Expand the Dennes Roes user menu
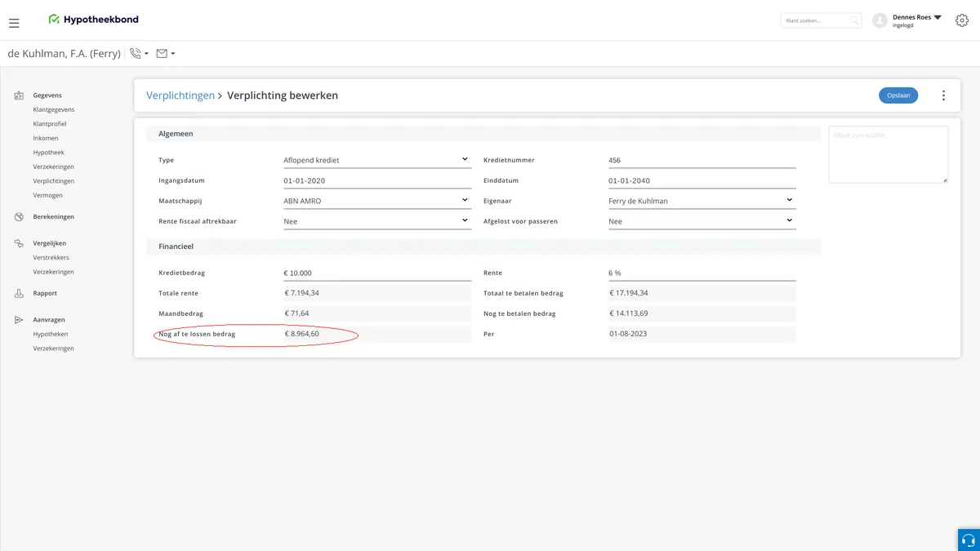The width and height of the screenshot is (980, 551). [938, 17]
